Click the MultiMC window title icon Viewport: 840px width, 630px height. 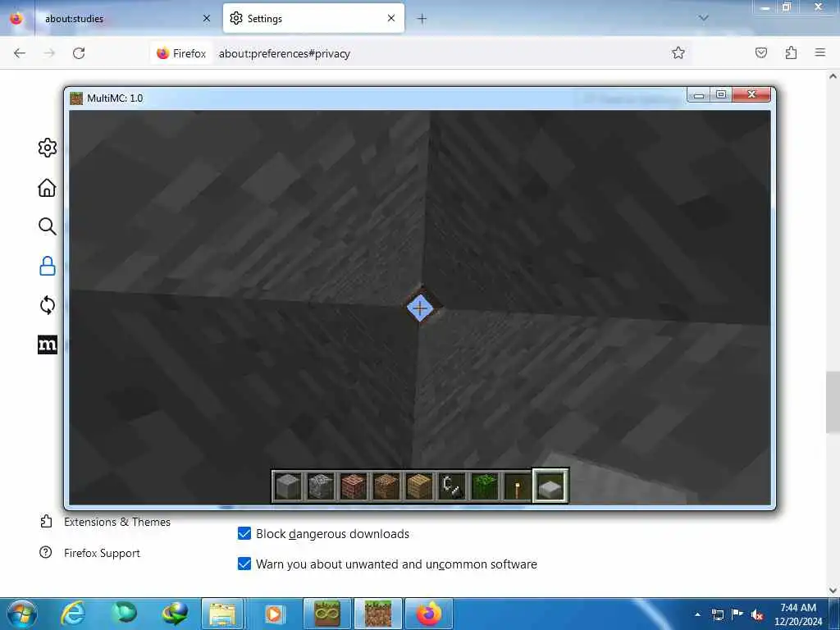coord(76,98)
